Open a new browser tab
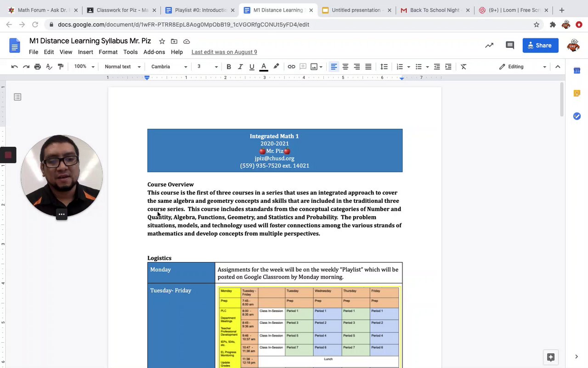 coord(562,10)
